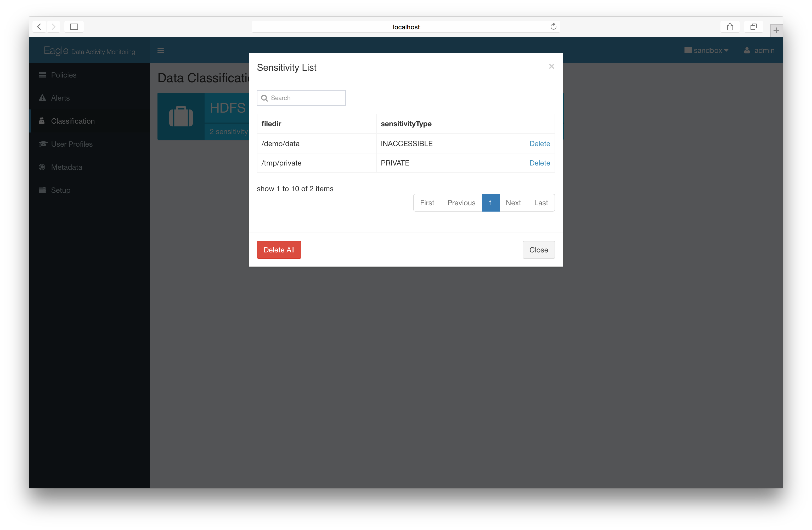Screen dimensions: 812x530
Task: Click the share icon in browser toolbar
Action: [x=730, y=27]
